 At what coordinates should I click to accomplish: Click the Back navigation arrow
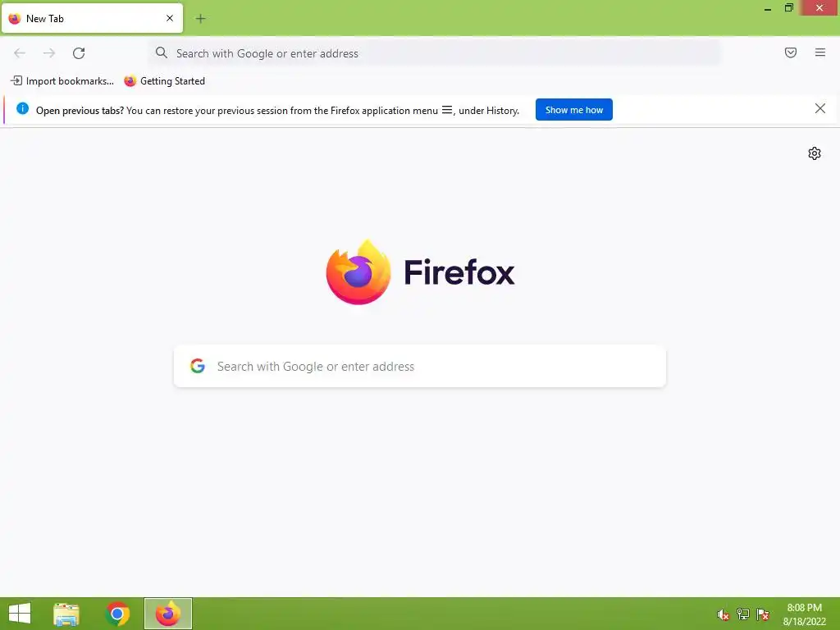point(20,53)
